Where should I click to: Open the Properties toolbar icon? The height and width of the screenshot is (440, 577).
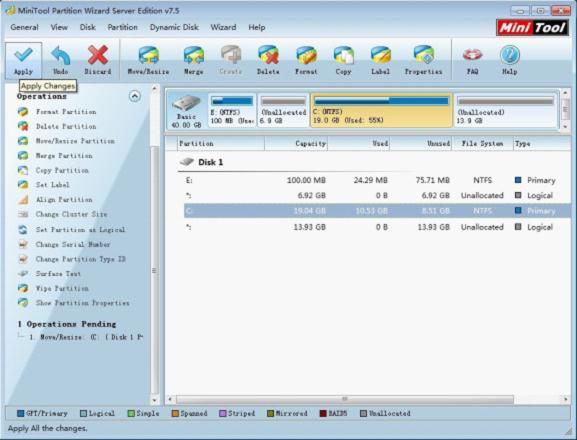pyautogui.click(x=424, y=61)
